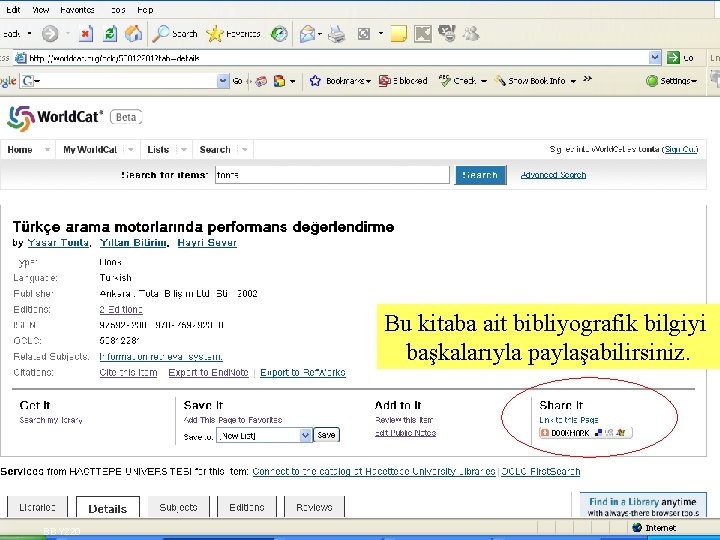Image resolution: width=720 pixels, height=540 pixels.
Task: Click the yellow note toolbar icon
Action: pyautogui.click(x=398, y=34)
